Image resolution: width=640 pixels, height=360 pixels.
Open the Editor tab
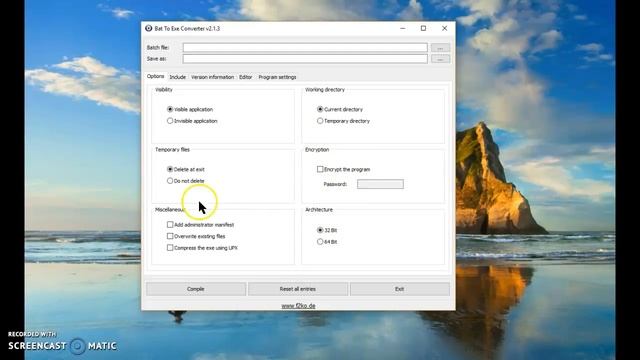tap(245, 77)
